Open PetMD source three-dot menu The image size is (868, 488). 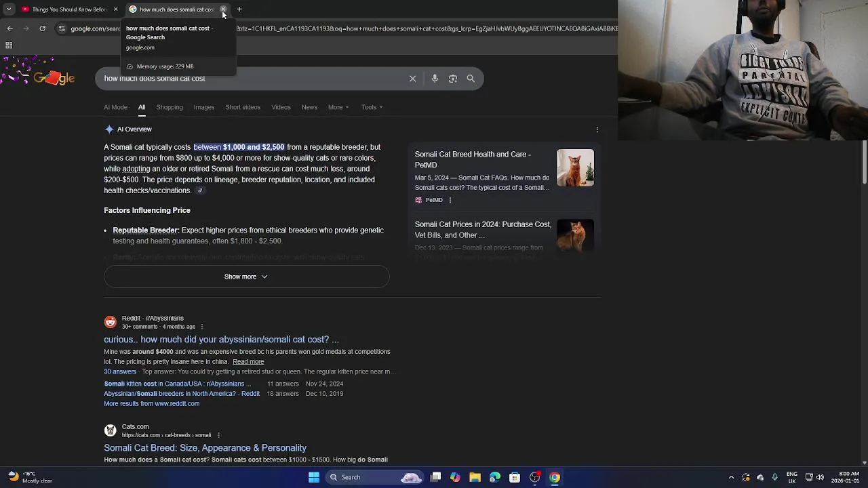(450, 200)
